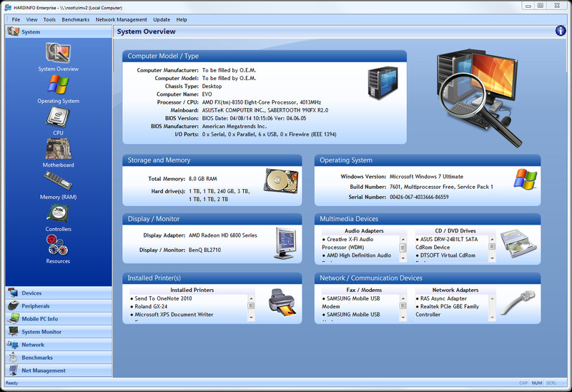Click the monitor icon in Display panel
Viewport: 572px width, 392px height.
285,243
